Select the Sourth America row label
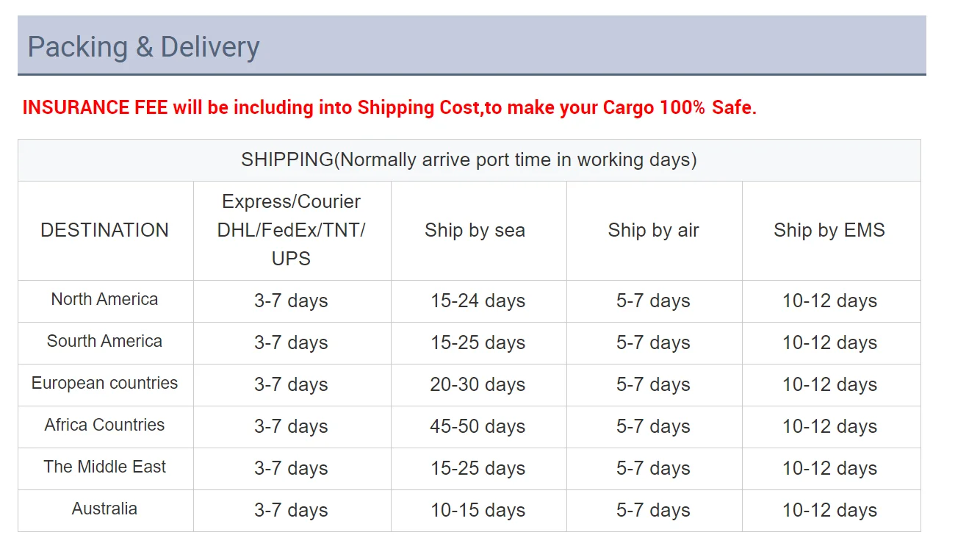The width and height of the screenshot is (980, 535). (x=105, y=342)
